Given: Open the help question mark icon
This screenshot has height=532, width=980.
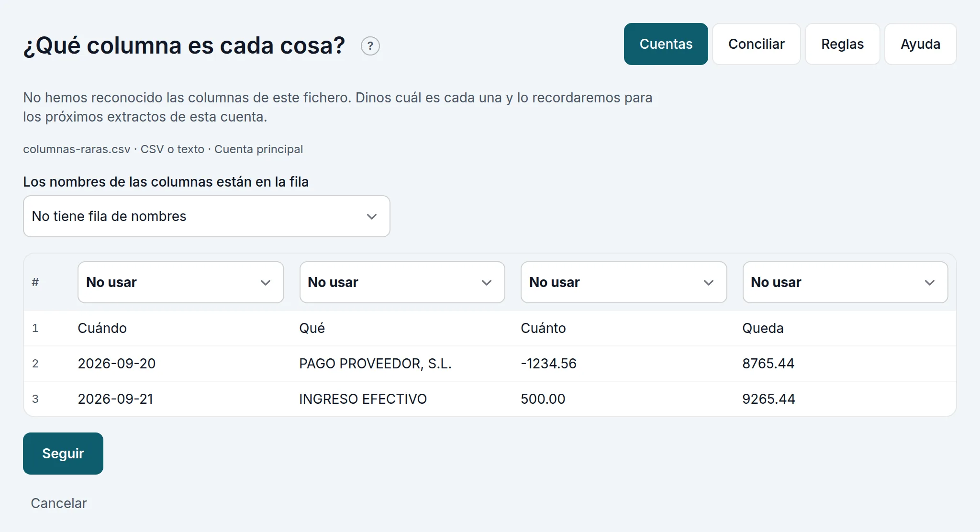Looking at the screenshot, I should tap(370, 46).
